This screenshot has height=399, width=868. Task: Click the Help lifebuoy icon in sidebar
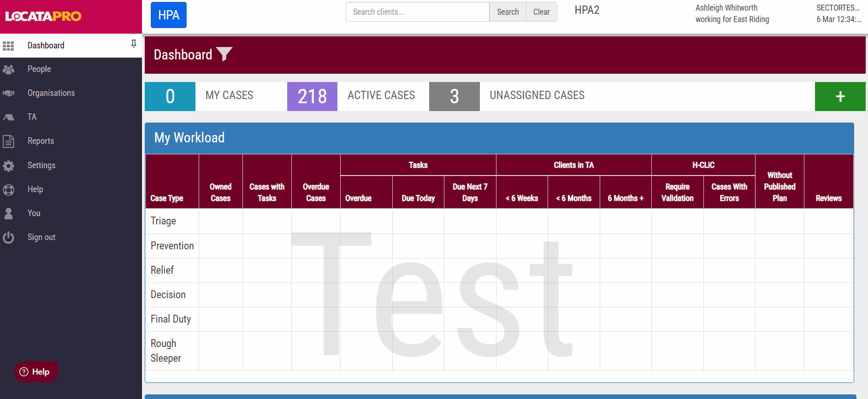click(8, 189)
